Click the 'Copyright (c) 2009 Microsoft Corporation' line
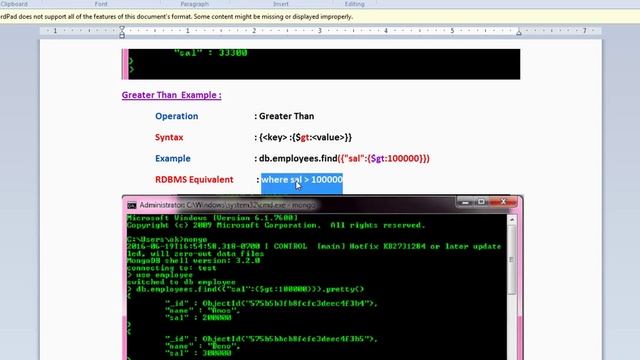640x360 pixels. point(276,225)
